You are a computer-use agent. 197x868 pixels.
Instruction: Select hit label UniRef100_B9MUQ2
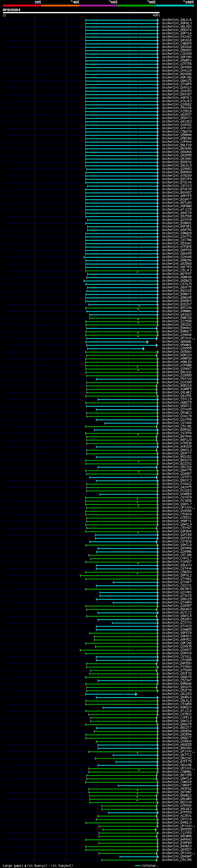click(177, 430)
